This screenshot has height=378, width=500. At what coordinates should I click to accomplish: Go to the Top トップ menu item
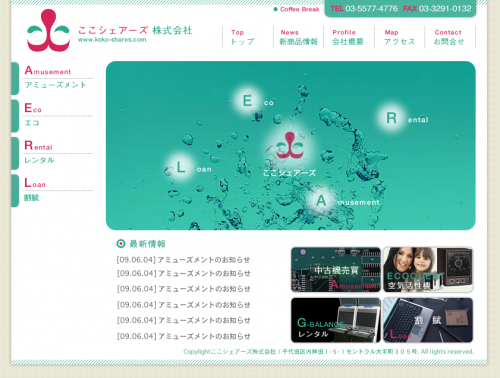(242, 37)
